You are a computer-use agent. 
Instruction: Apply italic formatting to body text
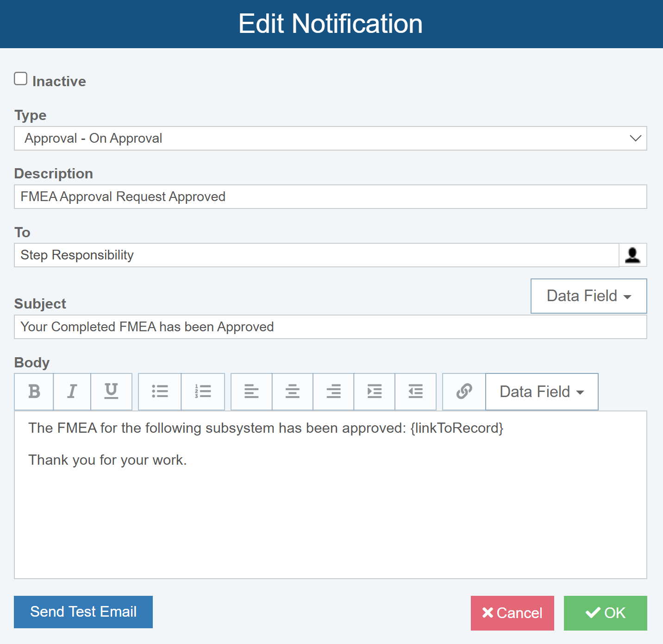pos(72,391)
